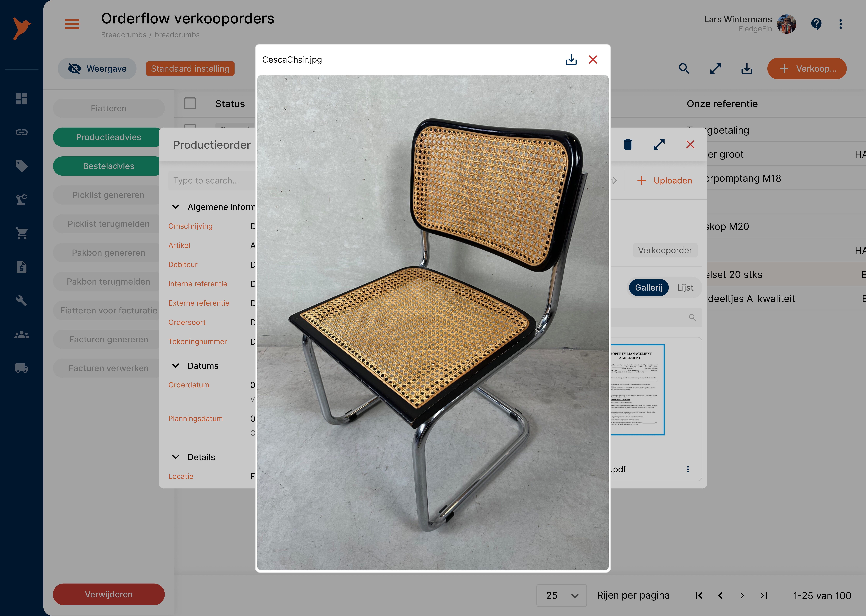Expand the Productieorder panel
866x616 pixels.
tap(659, 144)
